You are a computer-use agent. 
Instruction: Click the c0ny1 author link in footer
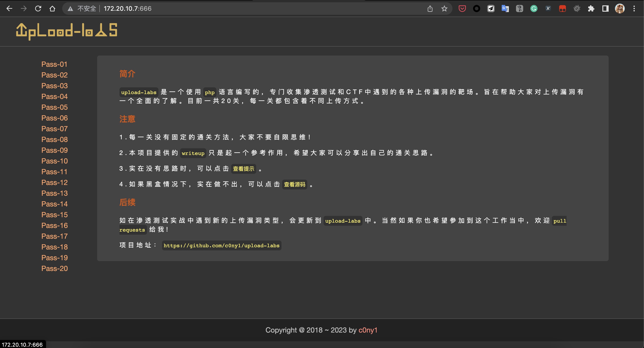point(368,330)
